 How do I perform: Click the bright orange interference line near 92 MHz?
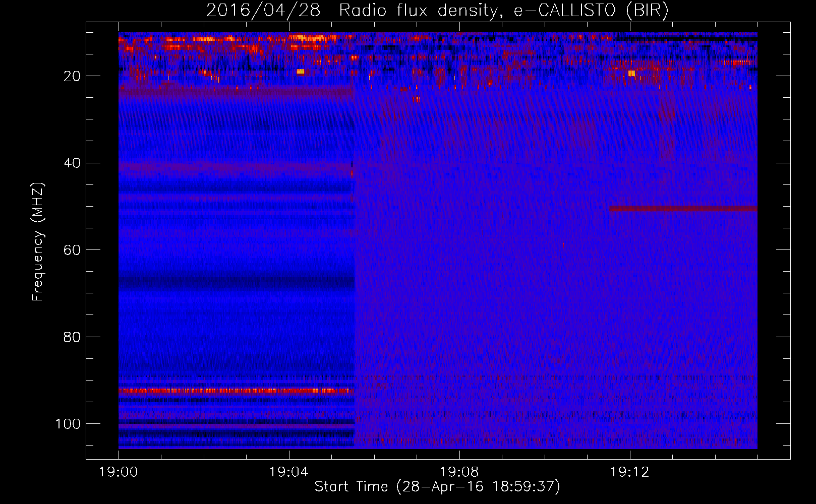[236, 391]
